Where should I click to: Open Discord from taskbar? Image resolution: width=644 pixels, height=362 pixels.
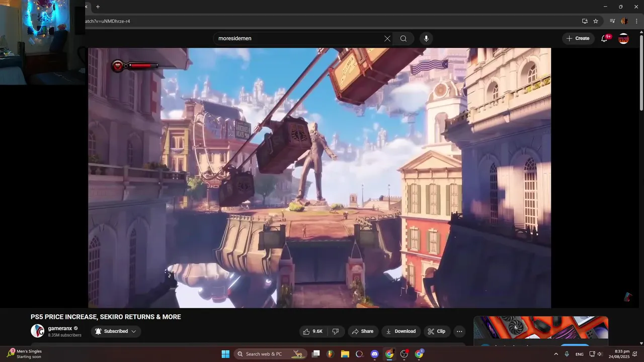[374, 354]
